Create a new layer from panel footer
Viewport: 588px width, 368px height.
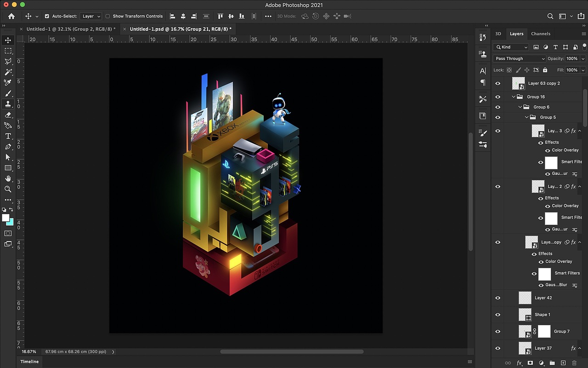coord(563,363)
